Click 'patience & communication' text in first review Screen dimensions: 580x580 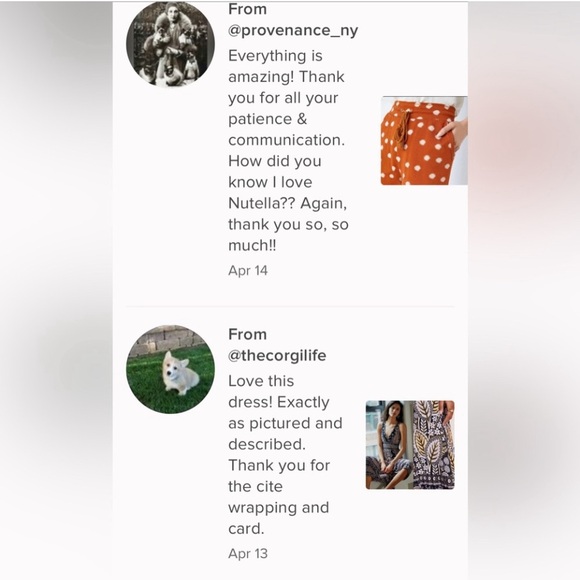(286, 129)
